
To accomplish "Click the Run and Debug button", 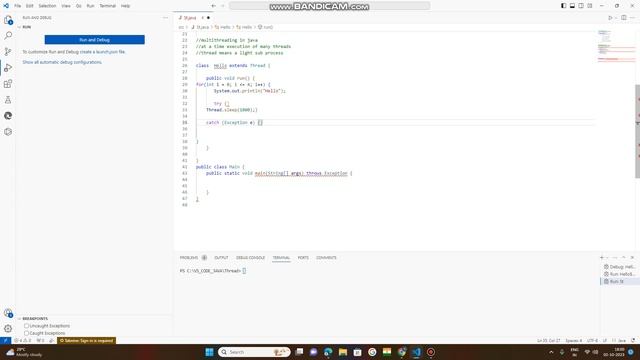I will (95, 40).
